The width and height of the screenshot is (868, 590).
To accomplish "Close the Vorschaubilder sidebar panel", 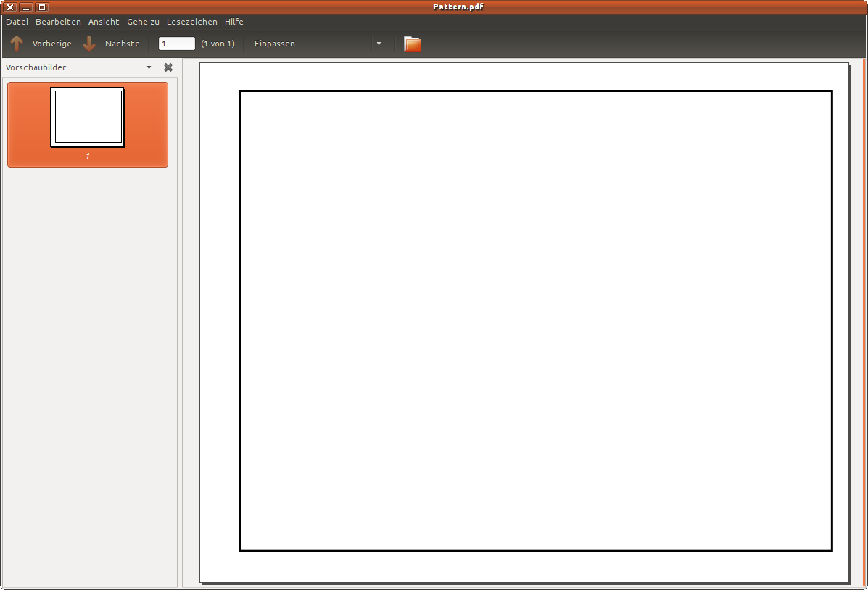I will click(x=168, y=67).
